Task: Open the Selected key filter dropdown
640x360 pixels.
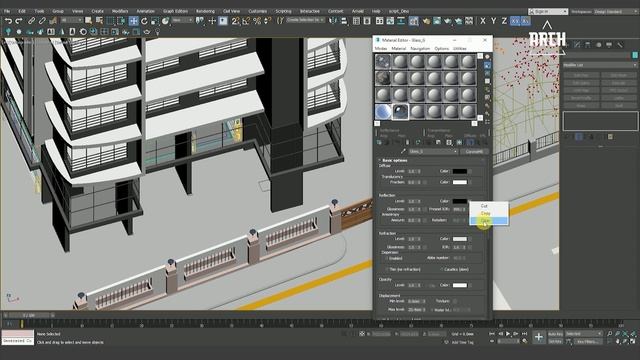Action: [x=584, y=334]
